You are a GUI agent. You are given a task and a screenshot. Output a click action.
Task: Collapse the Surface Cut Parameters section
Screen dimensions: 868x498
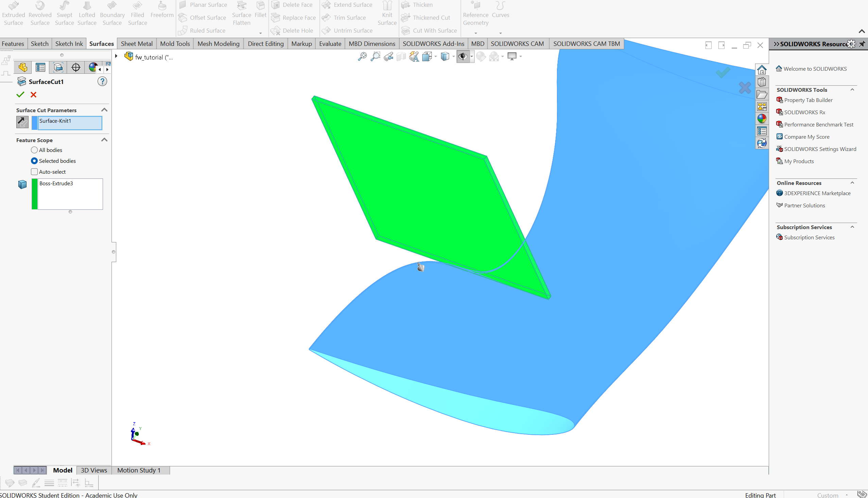(104, 110)
